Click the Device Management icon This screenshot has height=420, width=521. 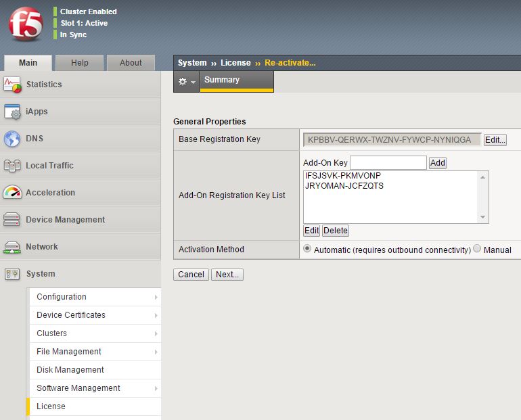click(12, 220)
